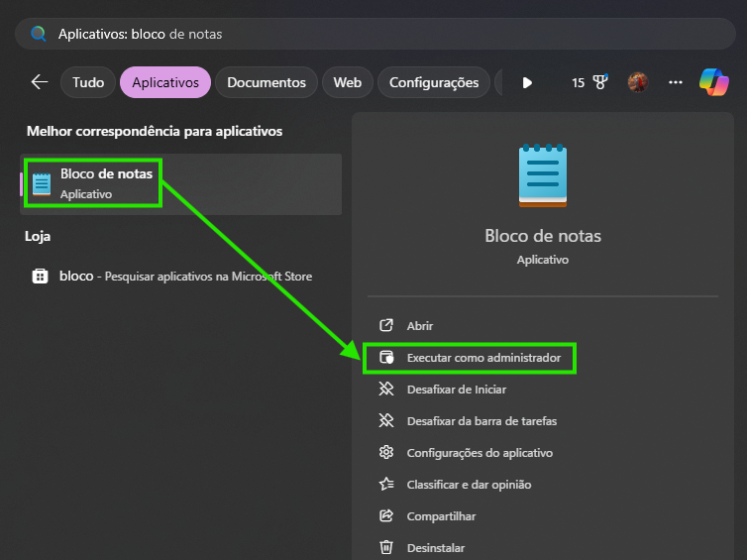
Task: Click the Bloco de notas icon in results list
Action: (42, 184)
